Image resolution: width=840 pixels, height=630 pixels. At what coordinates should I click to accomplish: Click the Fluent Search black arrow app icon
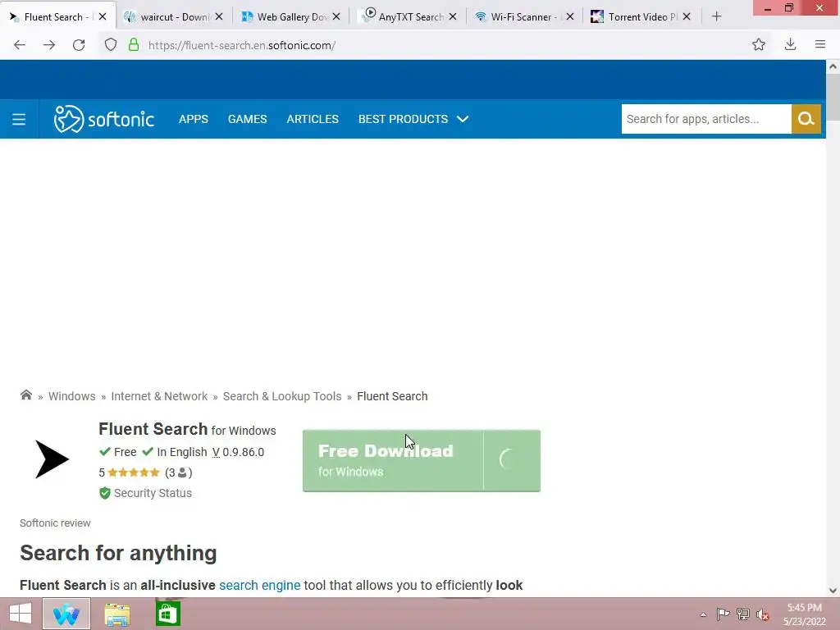[52, 459]
